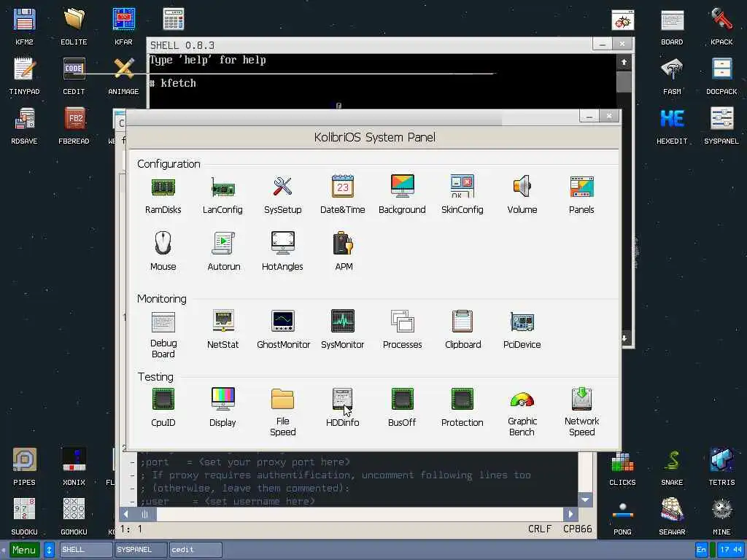Open APM power management
This screenshot has height=560, width=747.
343,252
